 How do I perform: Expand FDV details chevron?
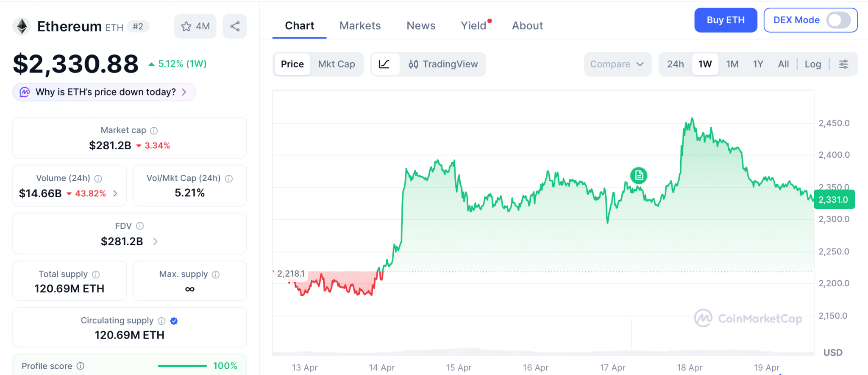[x=155, y=241]
